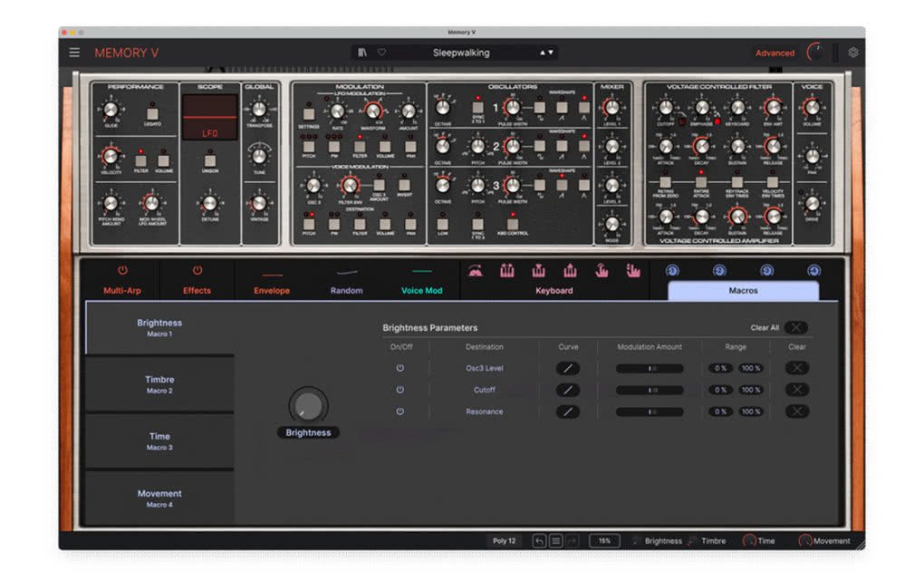Image resolution: width=924 pixels, height=581 pixels.
Task: Select the third pink Keyboard icon
Action: pos(539,271)
